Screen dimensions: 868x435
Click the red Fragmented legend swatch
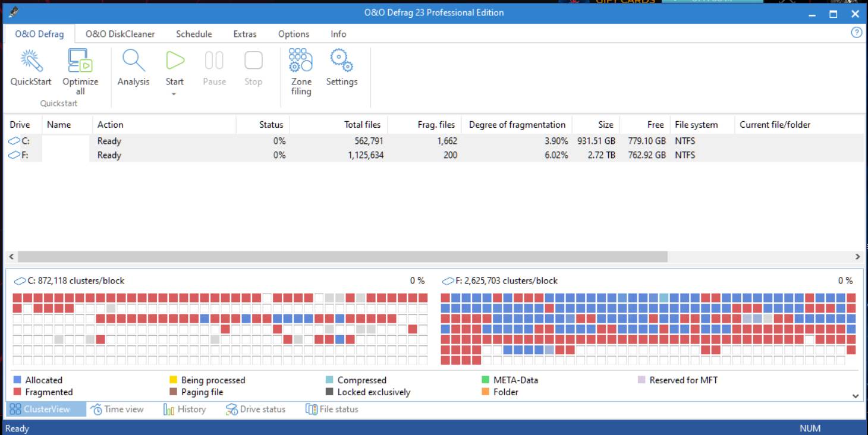coord(17,392)
